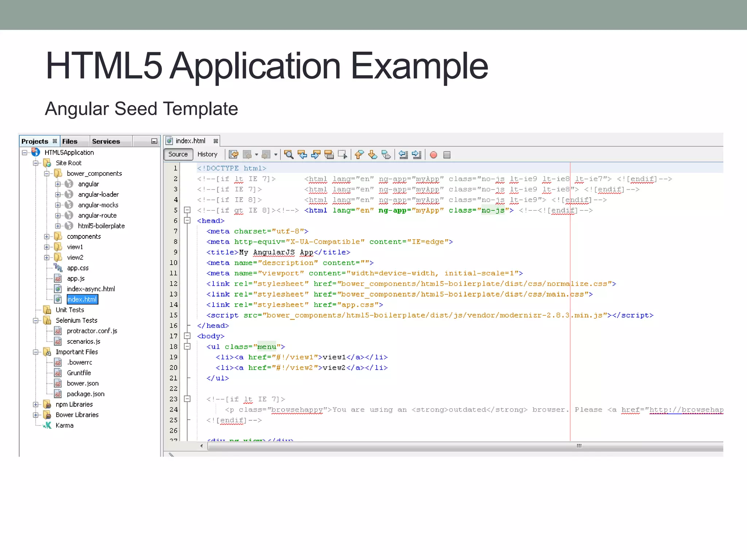Screen dimensions: 747x560
Task: Click line number 12 in gutter
Action: 174,283
